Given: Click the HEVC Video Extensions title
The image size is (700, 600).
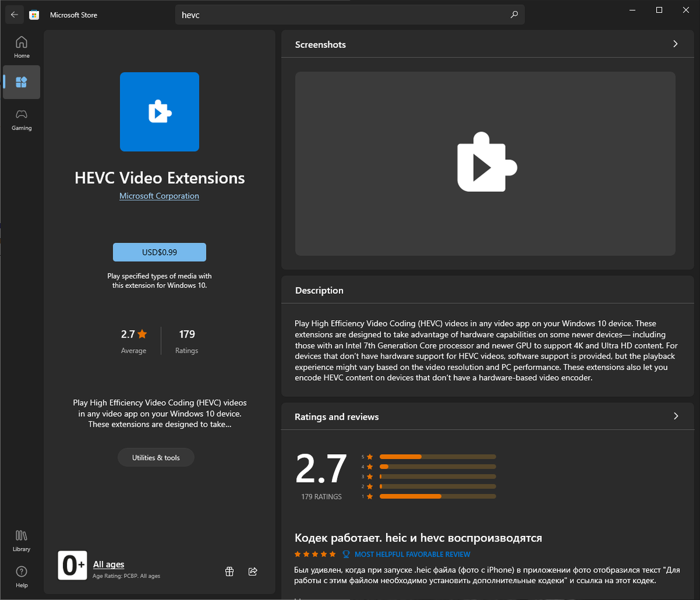Looking at the screenshot, I should tap(160, 178).
